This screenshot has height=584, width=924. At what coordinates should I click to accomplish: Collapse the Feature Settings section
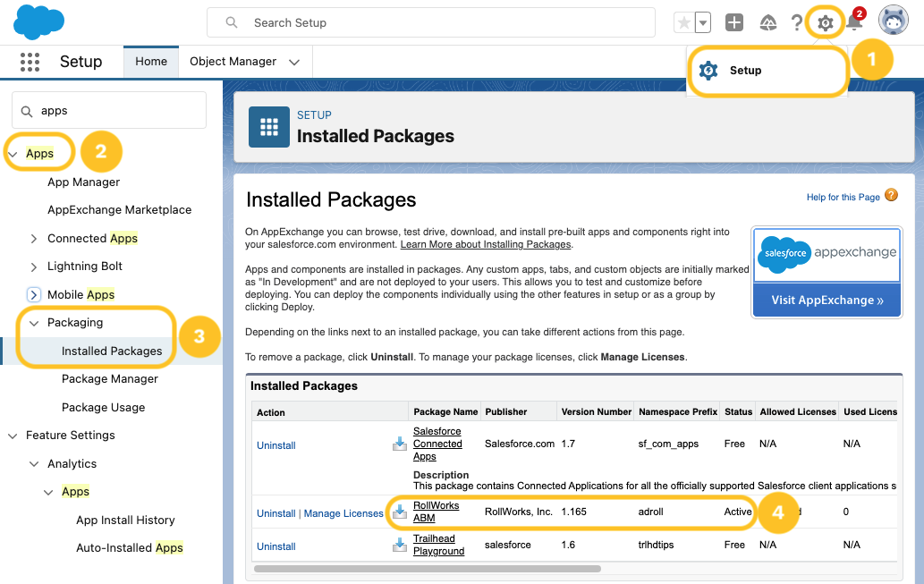[x=13, y=436]
